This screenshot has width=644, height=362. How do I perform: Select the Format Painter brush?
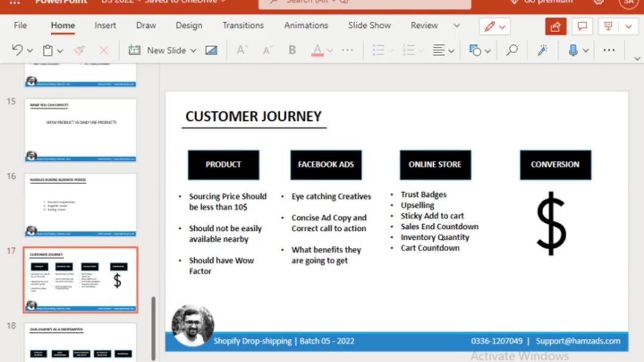point(78,50)
